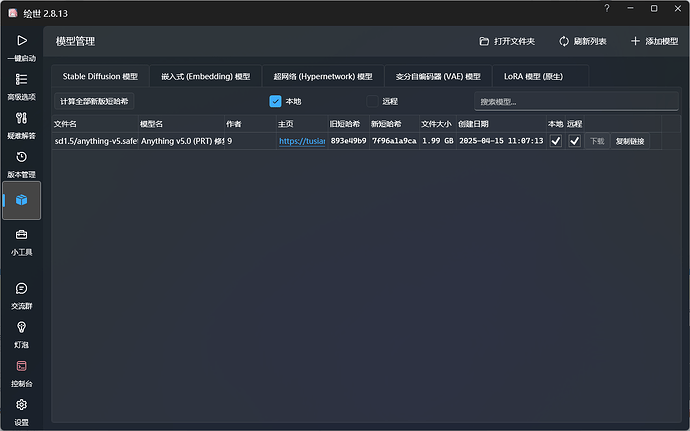
Task: Open 疑难解答 troubleshooting page
Action: [22, 125]
